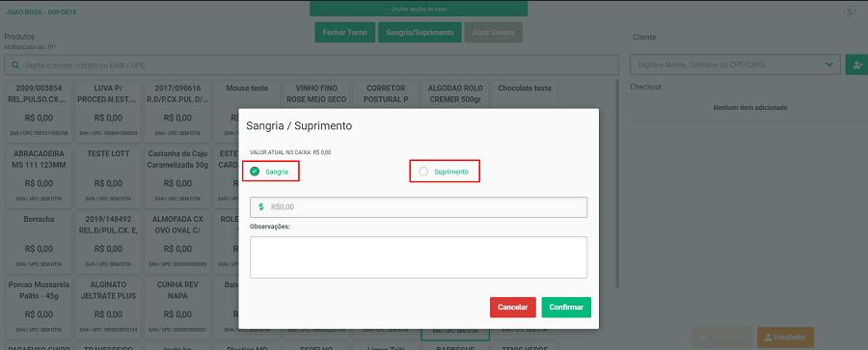Select the Suprimento radio option

423,172
